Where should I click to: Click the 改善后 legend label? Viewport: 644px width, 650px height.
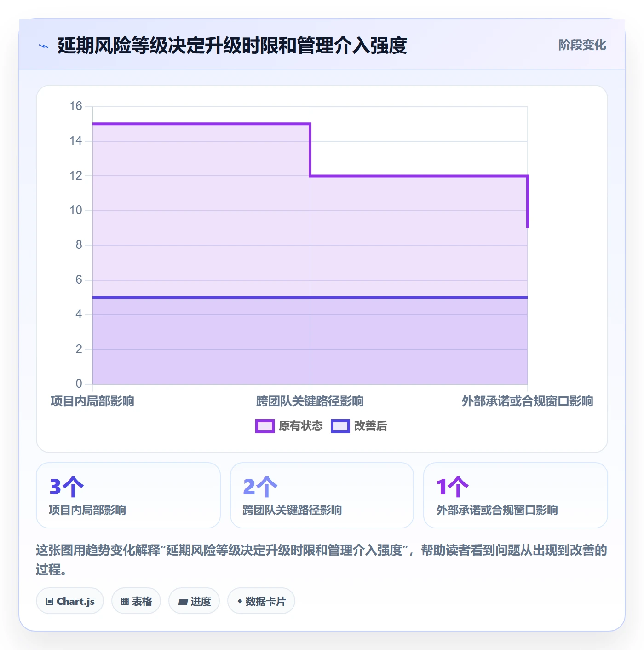pyautogui.click(x=370, y=426)
